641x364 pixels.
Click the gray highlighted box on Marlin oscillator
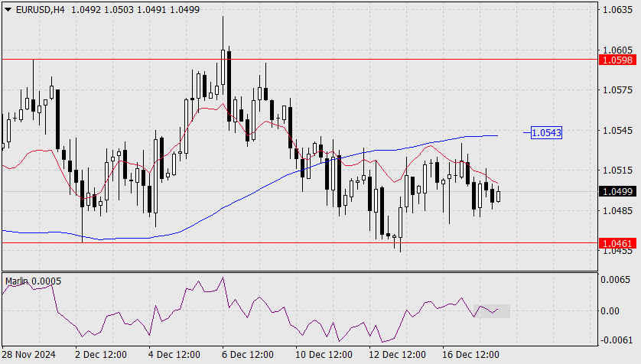pyautogui.click(x=492, y=311)
